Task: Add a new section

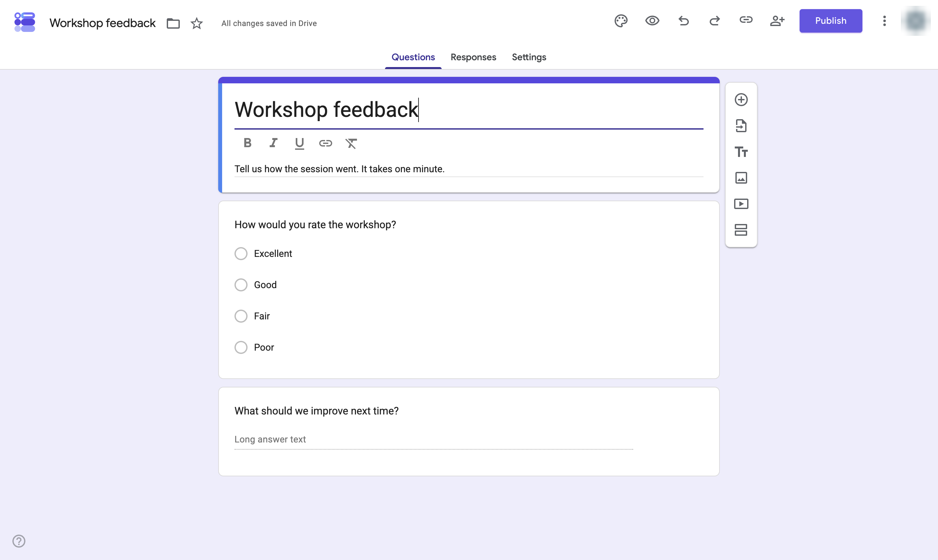Action: tap(741, 230)
